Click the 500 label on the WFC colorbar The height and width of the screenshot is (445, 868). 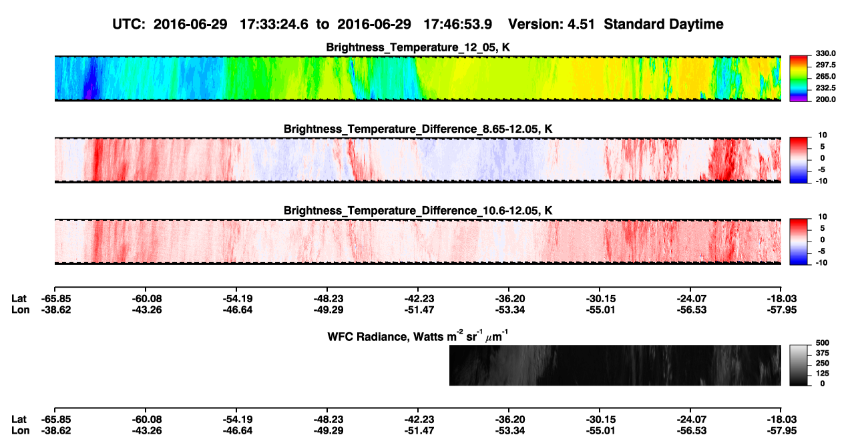(822, 344)
